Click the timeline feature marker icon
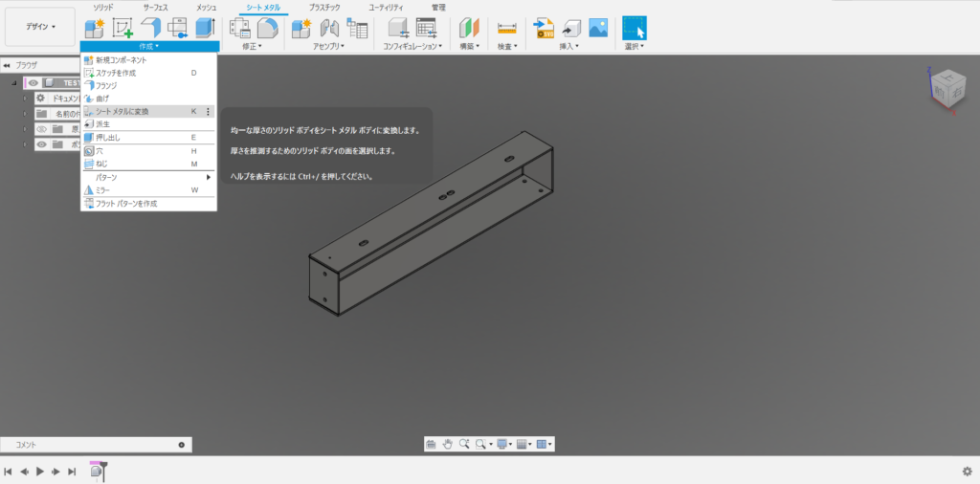 click(97, 472)
